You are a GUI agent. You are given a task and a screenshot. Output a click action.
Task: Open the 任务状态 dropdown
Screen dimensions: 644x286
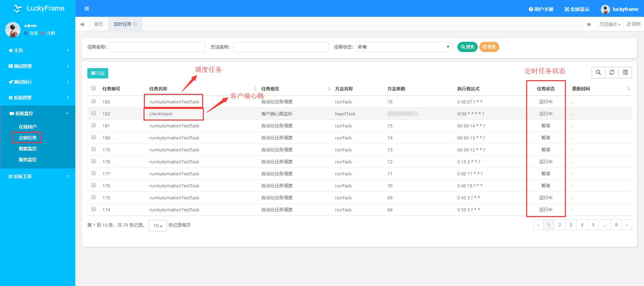click(404, 47)
